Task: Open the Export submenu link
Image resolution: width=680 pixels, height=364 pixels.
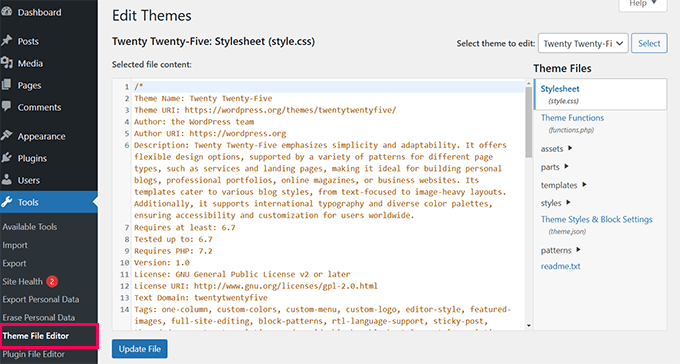Action: pyautogui.click(x=14, y=263)
